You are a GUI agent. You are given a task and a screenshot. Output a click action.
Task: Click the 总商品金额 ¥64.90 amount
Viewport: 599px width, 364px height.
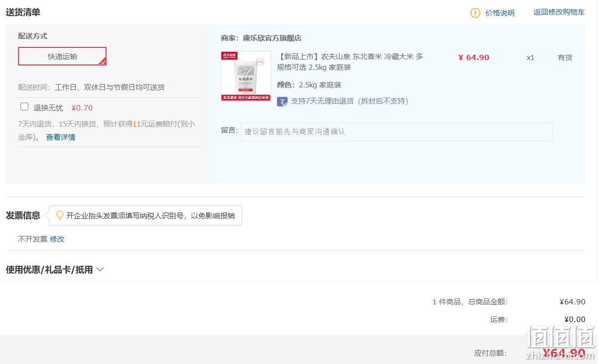tap(572, 302)
